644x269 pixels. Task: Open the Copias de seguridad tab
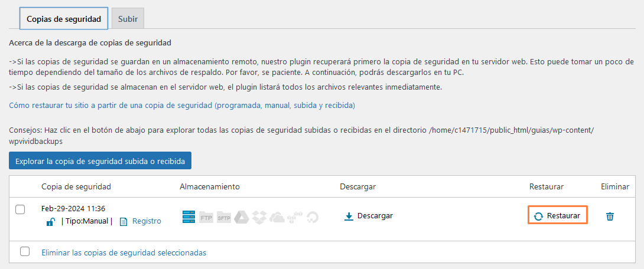point(64,19)
